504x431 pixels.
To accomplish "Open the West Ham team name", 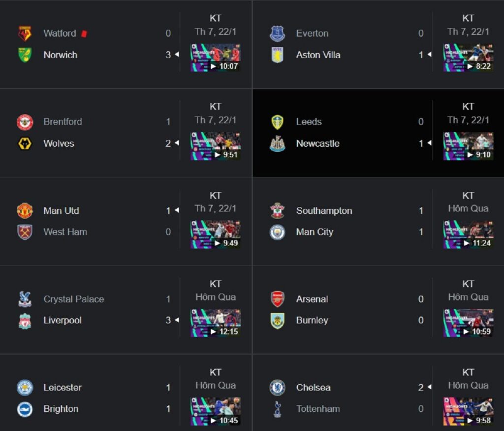I will click(65, 232).
